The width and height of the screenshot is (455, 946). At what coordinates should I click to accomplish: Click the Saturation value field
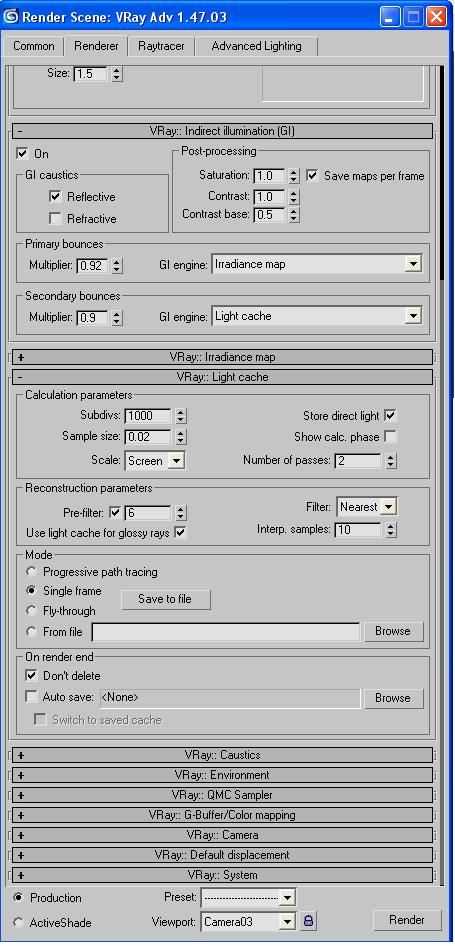(270, 176)
